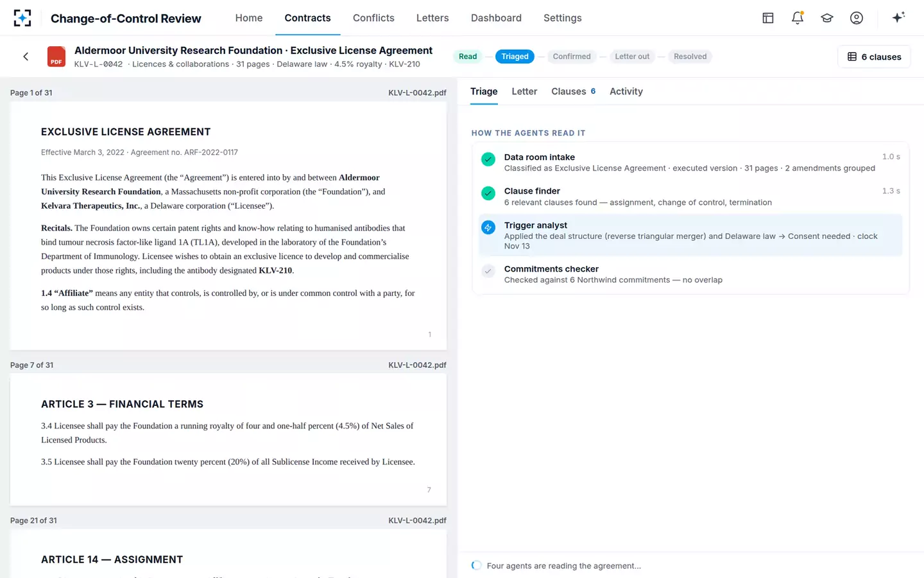
Task: Click the ARTICLE 14 — ASSIGNMENT heading
Action: click(112, 559)
